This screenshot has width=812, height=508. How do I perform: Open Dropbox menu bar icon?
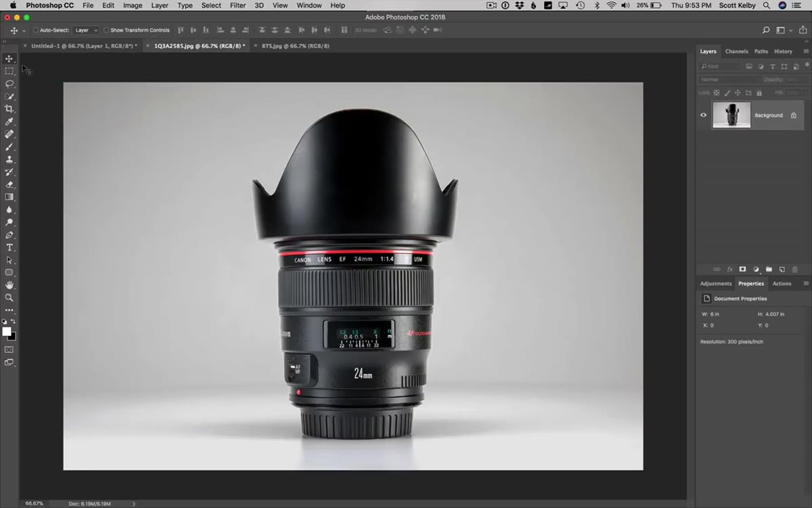tap(519, 5)
